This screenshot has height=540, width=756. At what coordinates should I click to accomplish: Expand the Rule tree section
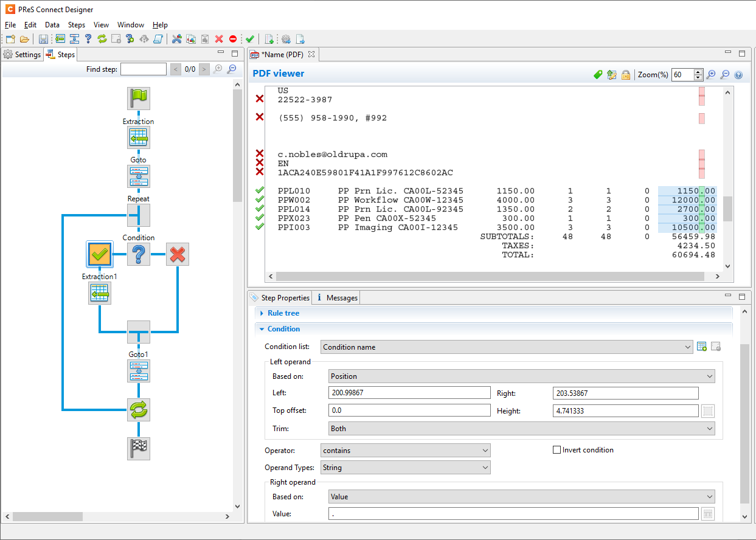coord(283,313)
